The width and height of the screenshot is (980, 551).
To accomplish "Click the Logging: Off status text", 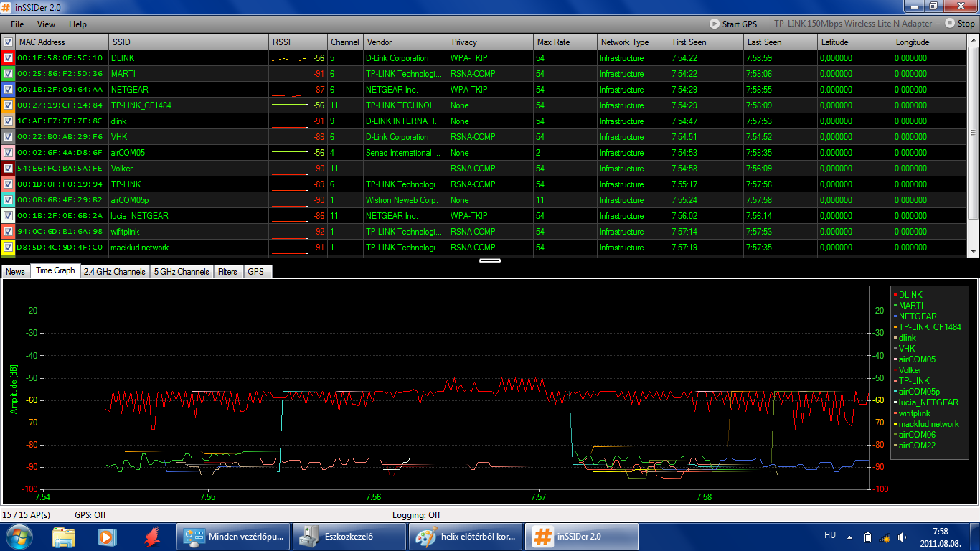I will [x=416, y=515].
